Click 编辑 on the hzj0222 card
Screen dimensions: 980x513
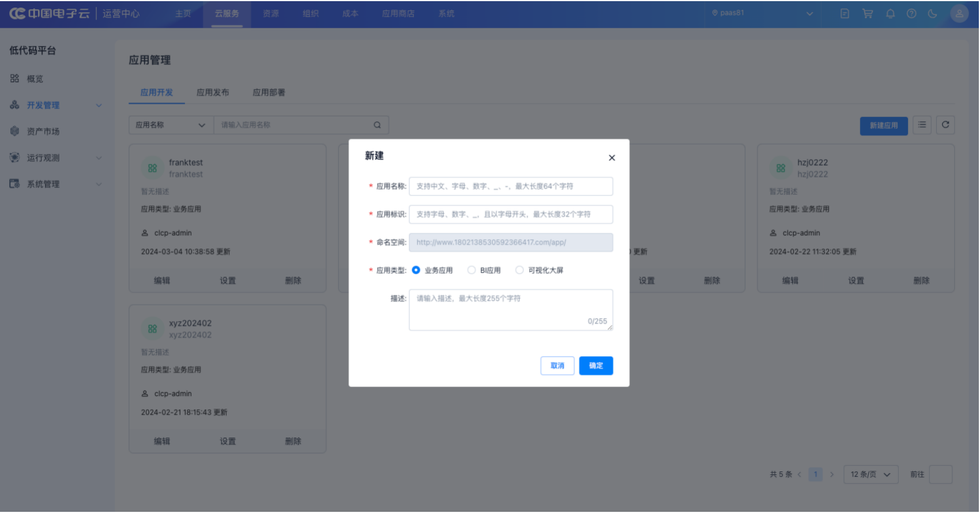tap(790, 281)
